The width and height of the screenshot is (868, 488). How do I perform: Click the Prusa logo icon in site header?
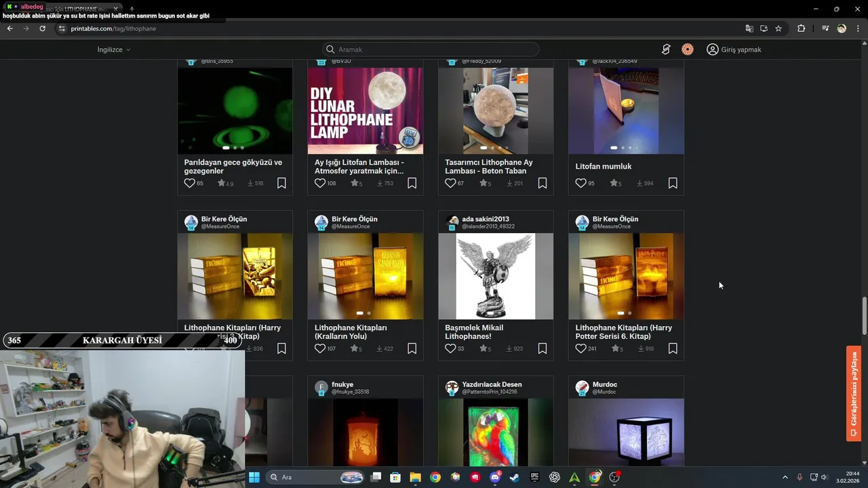[x=666, y=49]
